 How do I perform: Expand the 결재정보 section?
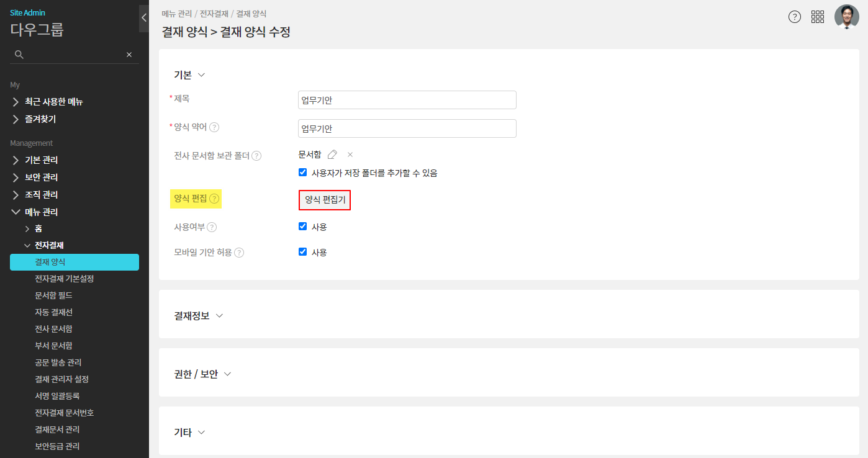tap(199, 315)
